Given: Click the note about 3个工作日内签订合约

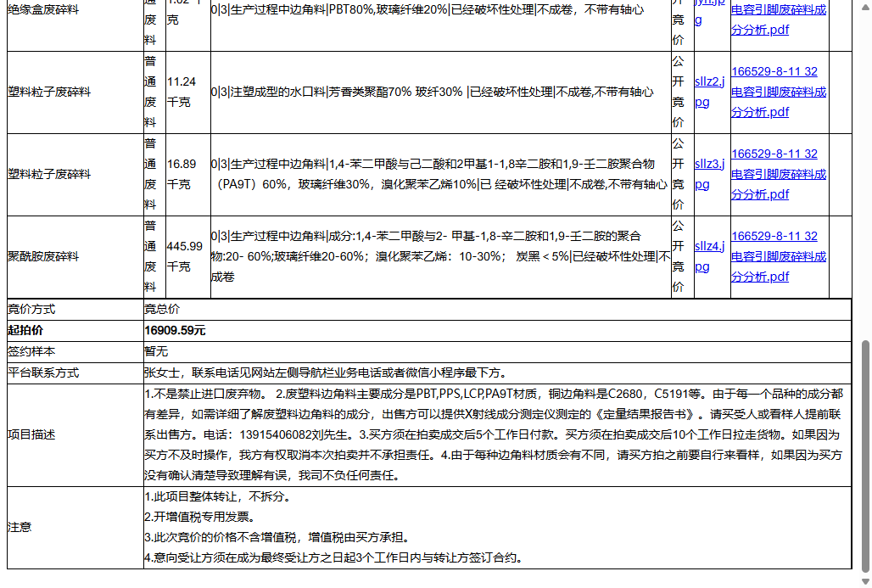Looking at the screenshot, I should click(x=334, y=558).
